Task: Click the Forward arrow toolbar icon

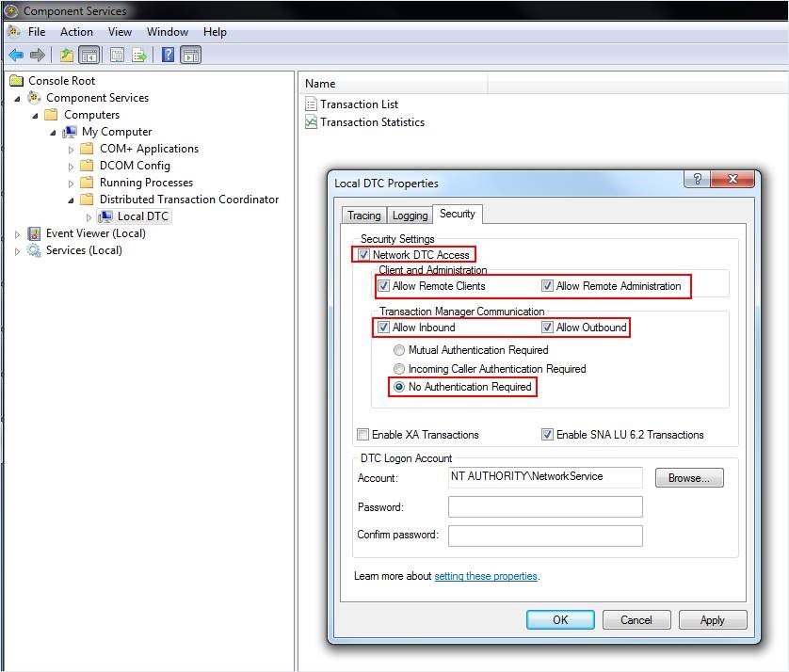Action: pos(38,55)
